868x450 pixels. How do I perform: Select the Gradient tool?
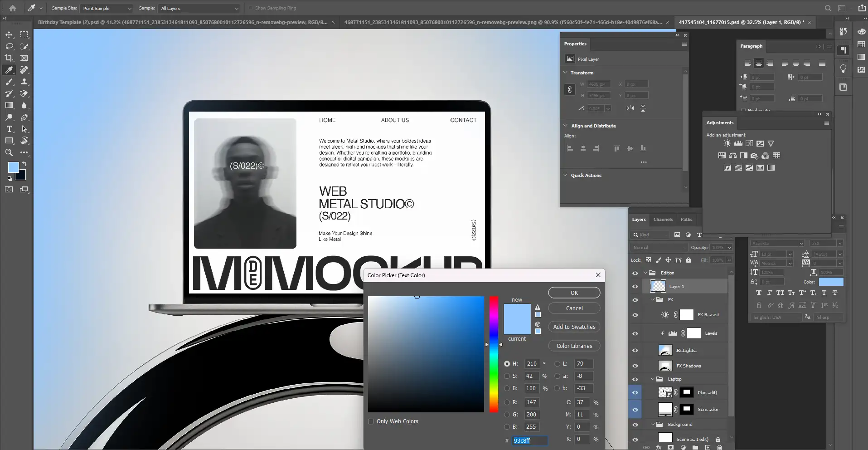point(9,105)
